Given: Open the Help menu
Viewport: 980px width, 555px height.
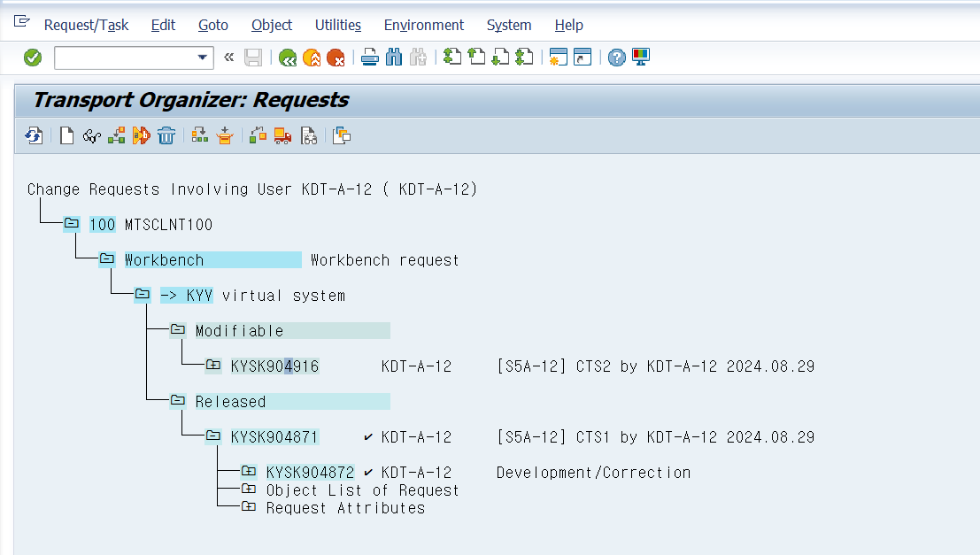Looking at the screenshot, I should 568,25.
